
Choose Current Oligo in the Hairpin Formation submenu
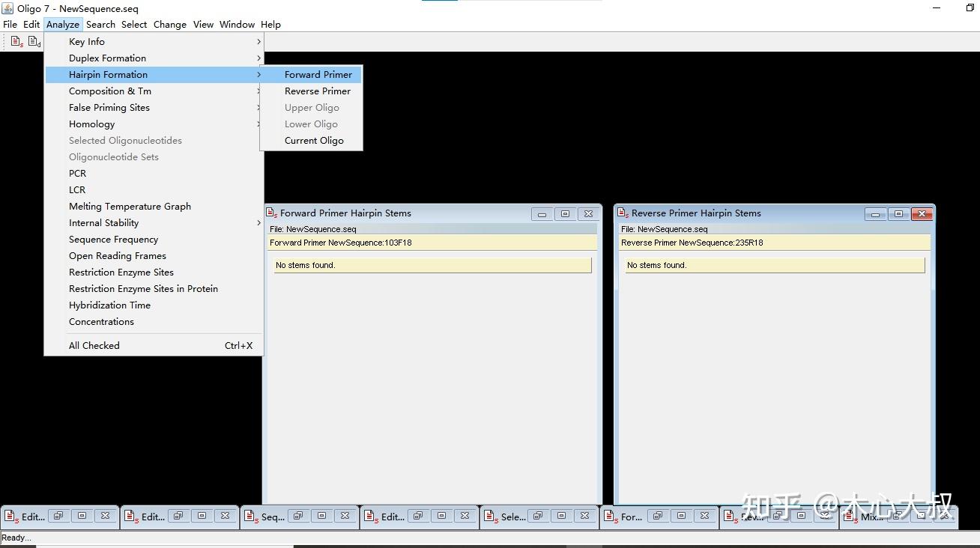click(311, 141)
